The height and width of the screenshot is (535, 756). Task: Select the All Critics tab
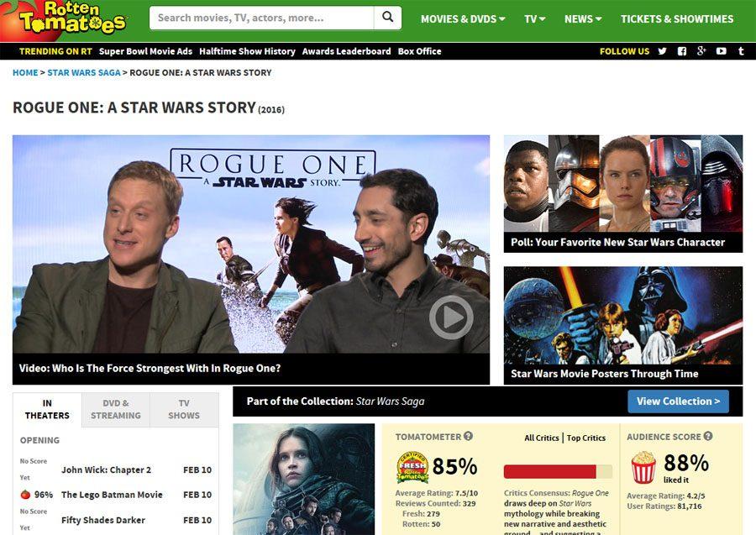pos(542,438)
